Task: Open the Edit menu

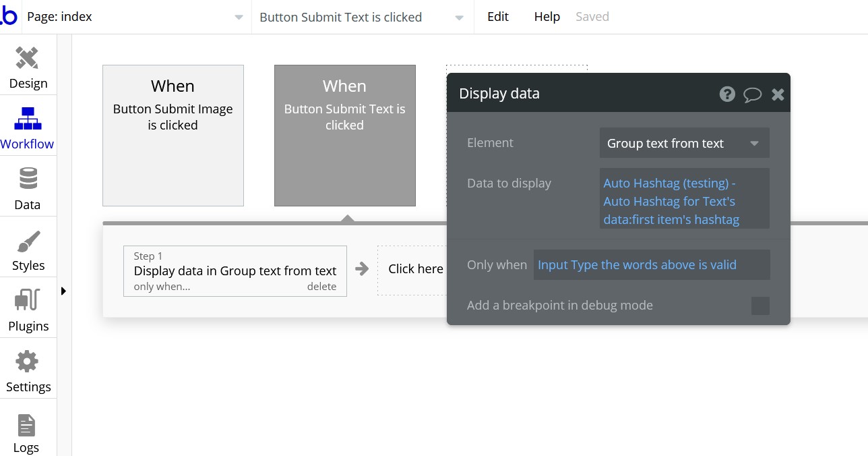Action: [498, 17]
